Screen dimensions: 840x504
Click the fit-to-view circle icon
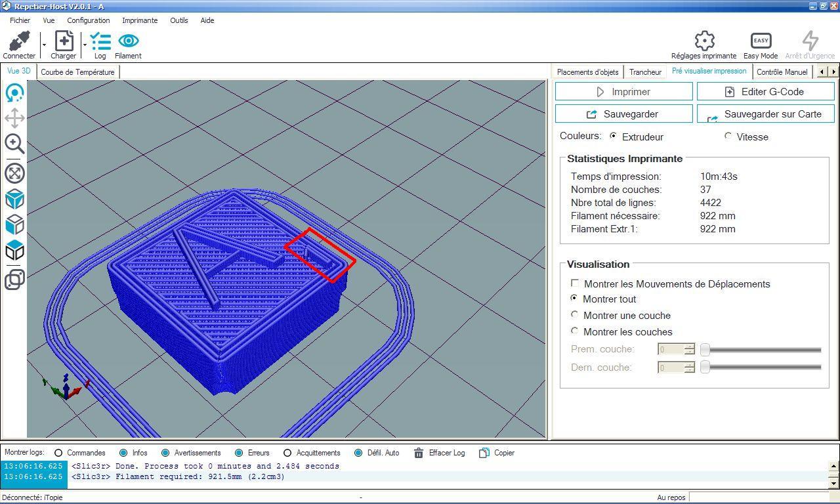coord(14,173)
